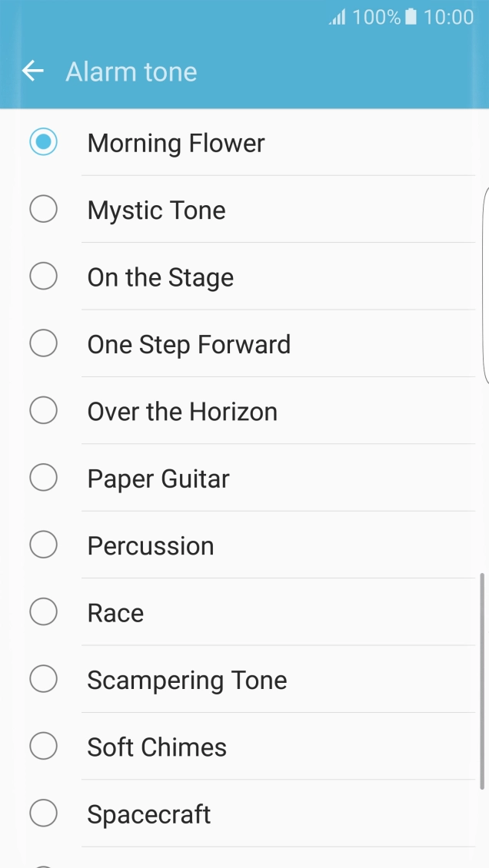Tap the battery icon in status bar
The image size is (489, 868).
[414, 16]
